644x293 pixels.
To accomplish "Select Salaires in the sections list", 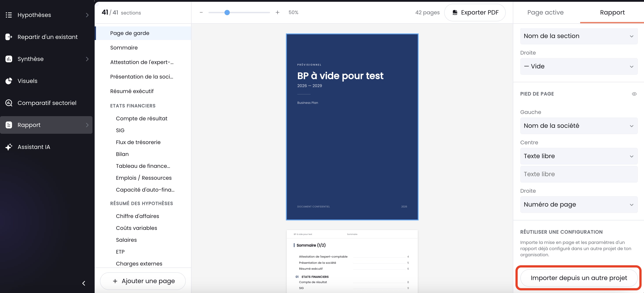I will tap(143, 240).
